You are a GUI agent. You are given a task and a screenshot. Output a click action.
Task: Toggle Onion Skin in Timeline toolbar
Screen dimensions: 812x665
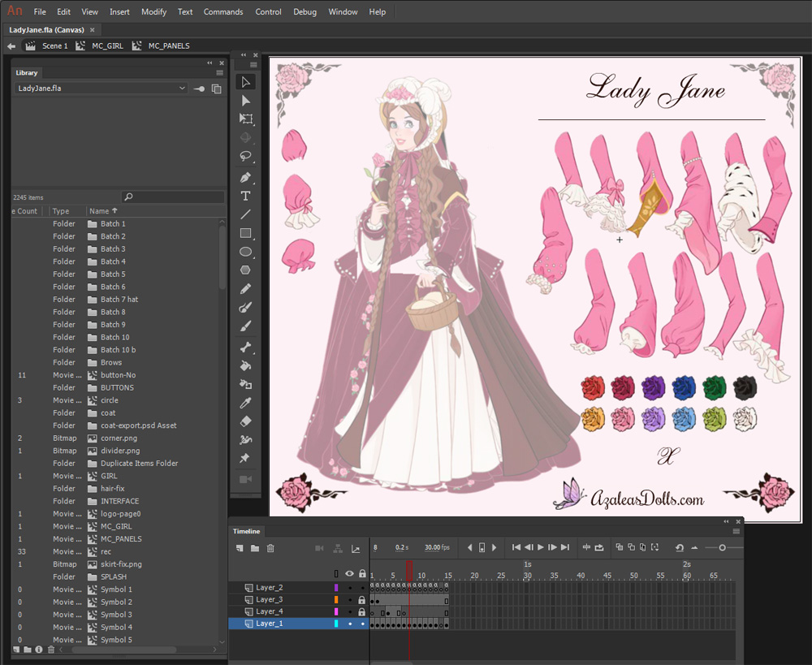tap(619, 547)
